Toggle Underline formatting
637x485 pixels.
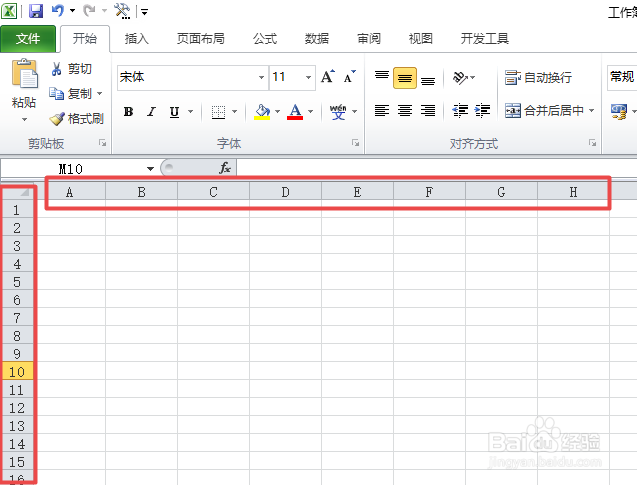174,111
